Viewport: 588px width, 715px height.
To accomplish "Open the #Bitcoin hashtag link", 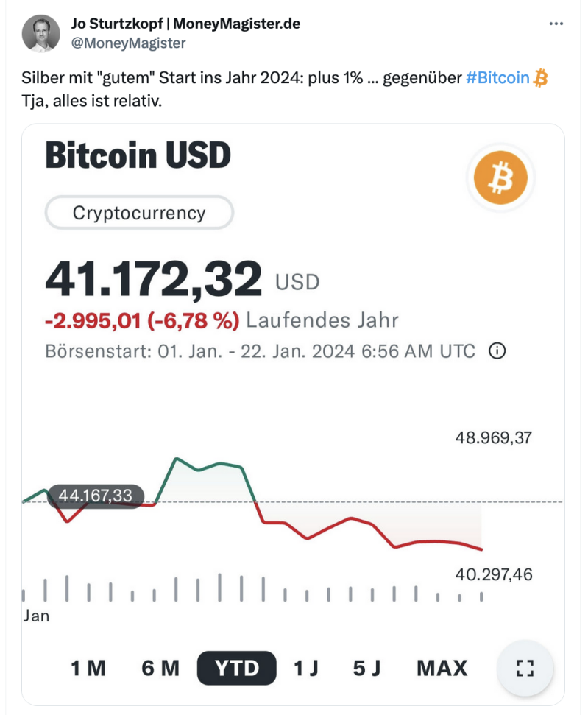I will [497, 78].
